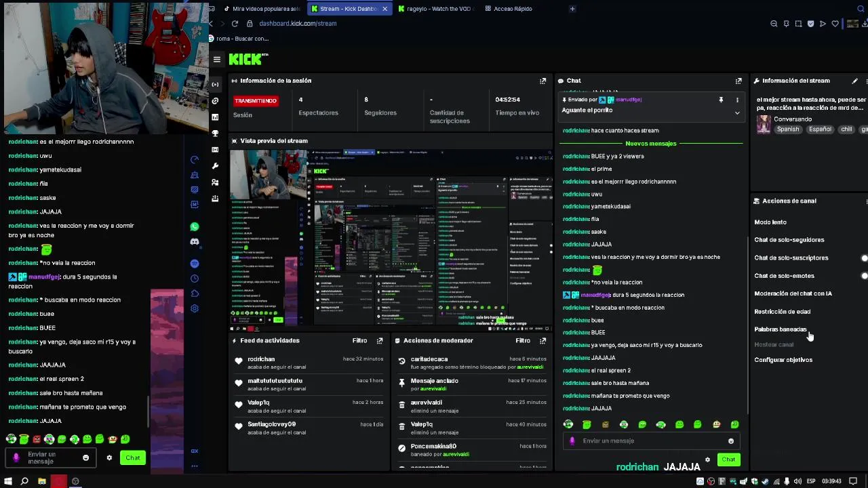Image resolution: width=868 pixels, height=488 pixels.
Task: Open the wrench settings icon in the sidebar
Action: tap(216, 166)
